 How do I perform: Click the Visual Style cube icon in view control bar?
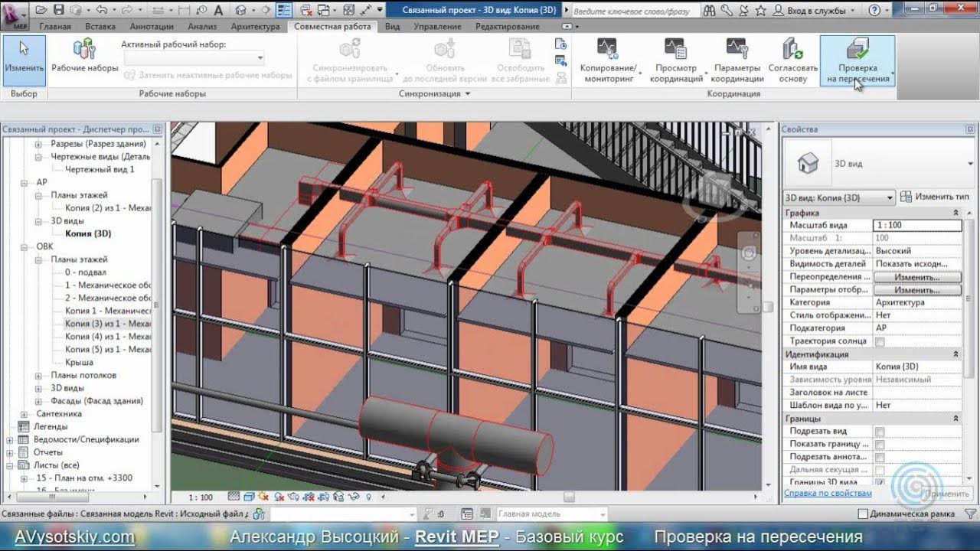pos(248,497)
